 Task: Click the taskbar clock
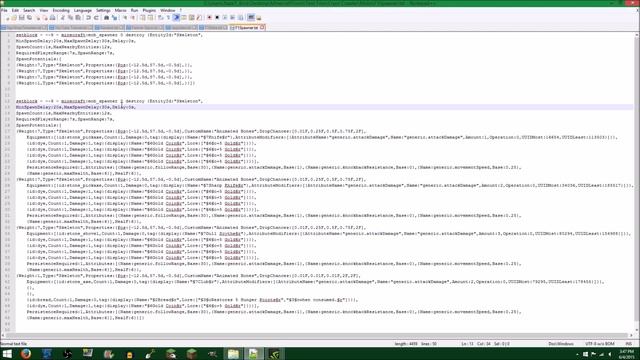627,354
